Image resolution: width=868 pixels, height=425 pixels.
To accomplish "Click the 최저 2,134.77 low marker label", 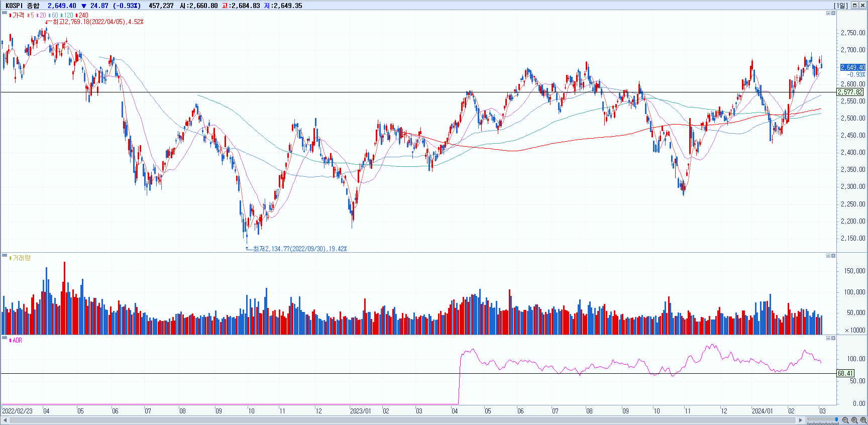I will [x=300, y=249].
